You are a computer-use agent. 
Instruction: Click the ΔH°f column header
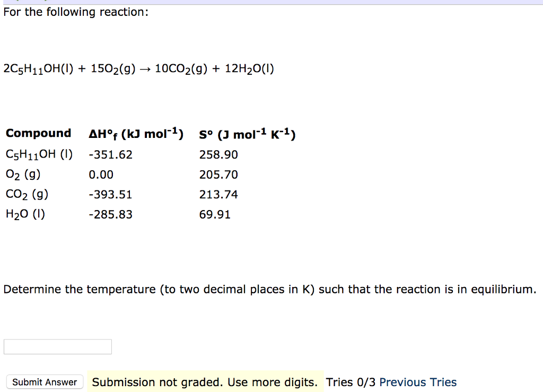click(x=136, y=133)
